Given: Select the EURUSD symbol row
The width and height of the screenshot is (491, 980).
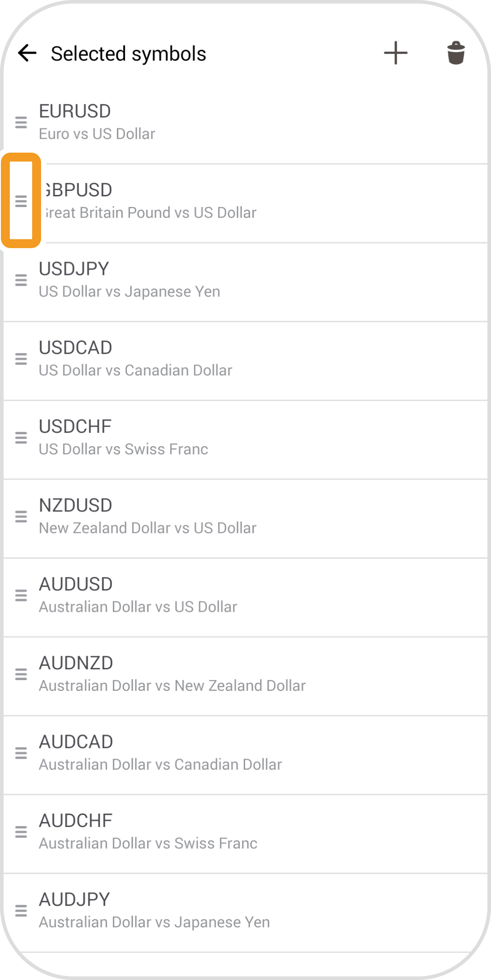Looking at the screenshot, I should (x=245, y=122).
